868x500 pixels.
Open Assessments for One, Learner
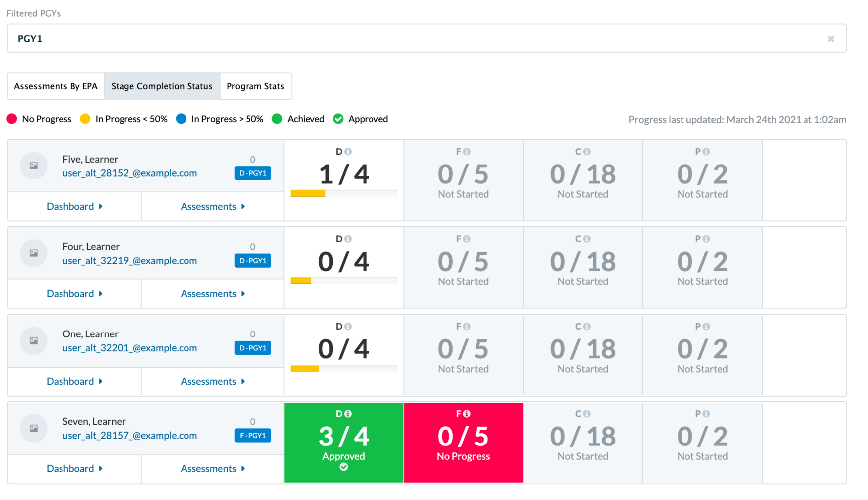213,381
